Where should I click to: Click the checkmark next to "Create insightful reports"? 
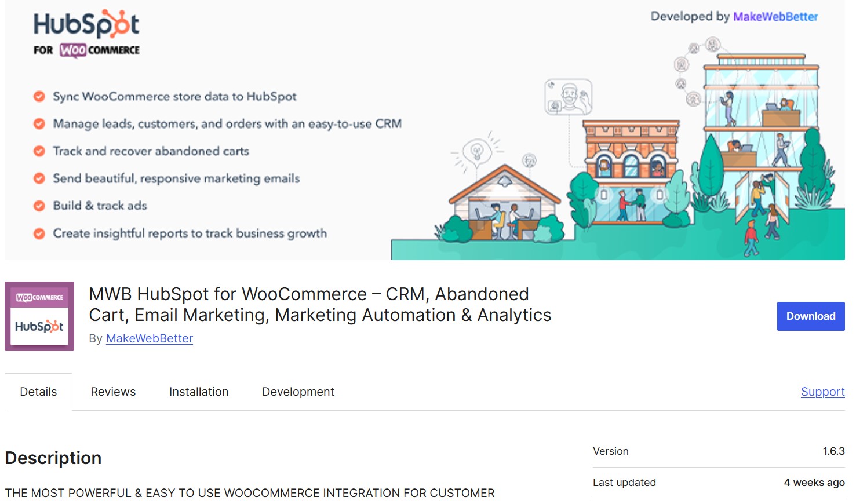[39, 233]
